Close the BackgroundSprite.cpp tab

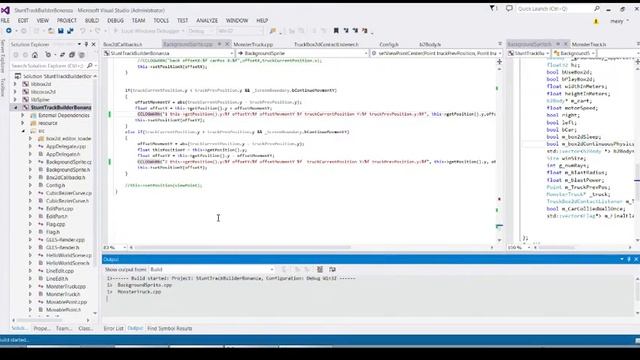coord(227,44)
